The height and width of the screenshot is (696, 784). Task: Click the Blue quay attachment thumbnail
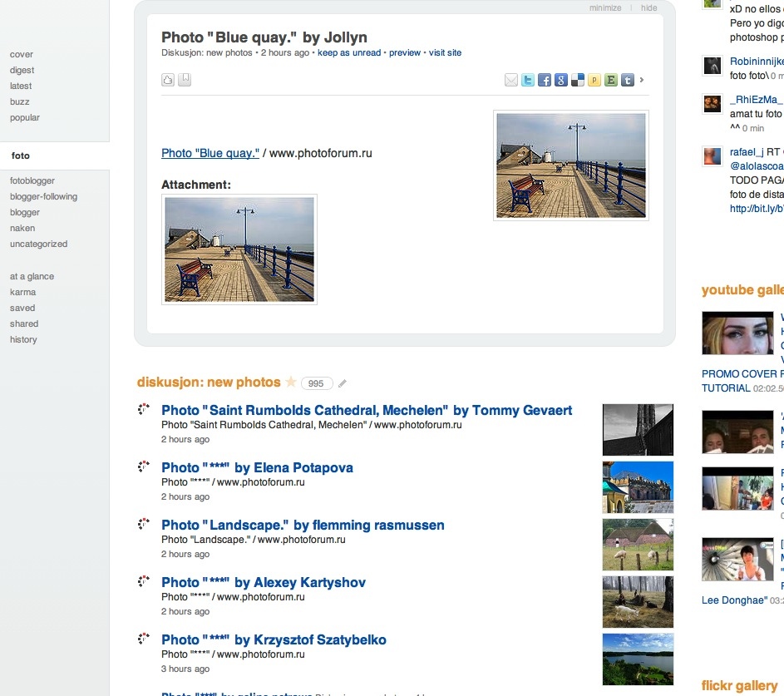click(239, 249)
